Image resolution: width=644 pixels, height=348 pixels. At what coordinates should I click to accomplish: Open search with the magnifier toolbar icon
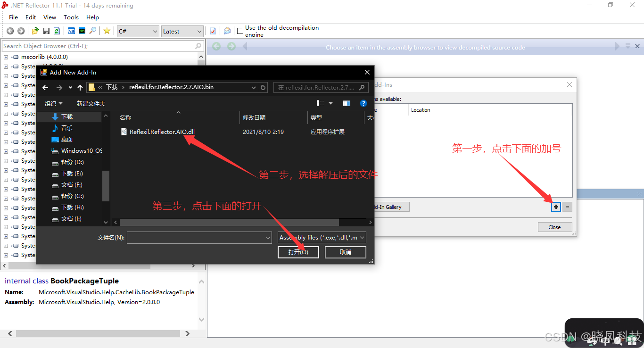pyautogui.click(x=93, y=31)
